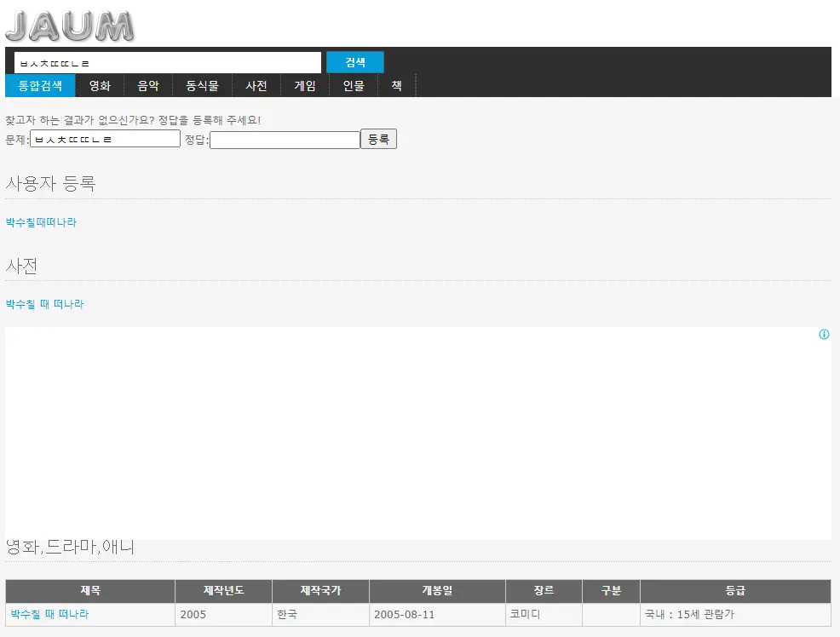Select the 2005-08-11 release date cell
The width and height of the screenshot is (840, 637).
(437, 615)
